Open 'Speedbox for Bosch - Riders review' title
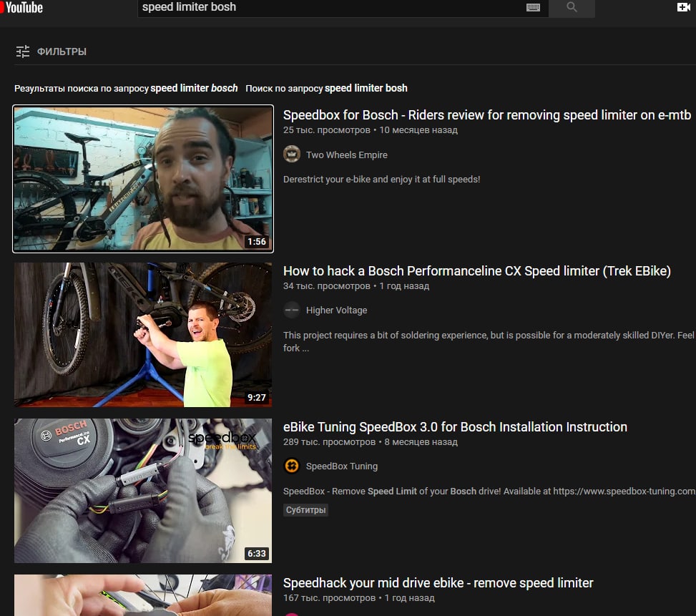Viewport: 696px width, 616px height. [487, 115]
